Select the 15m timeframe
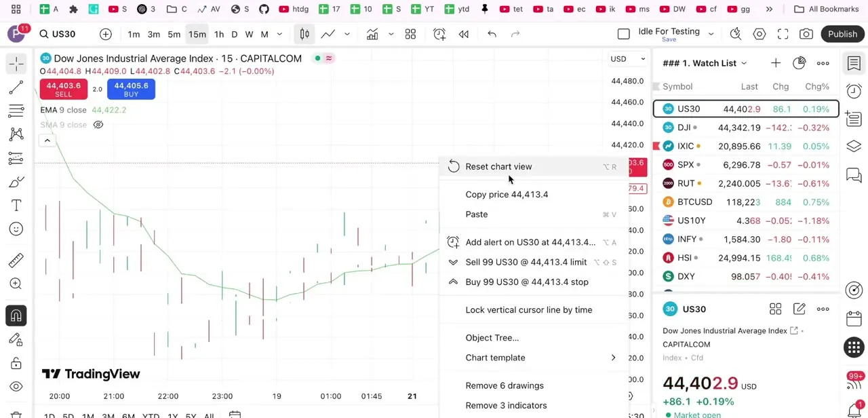Screen dimensions: 868x418 point(197,34)
